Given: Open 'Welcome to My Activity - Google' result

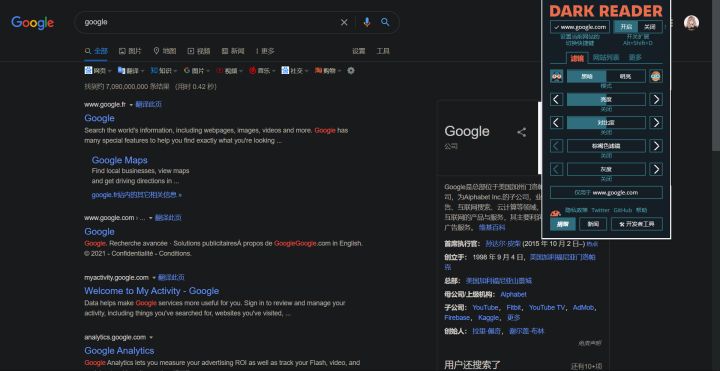Looking at the screenshot, I should pos(152,291).
